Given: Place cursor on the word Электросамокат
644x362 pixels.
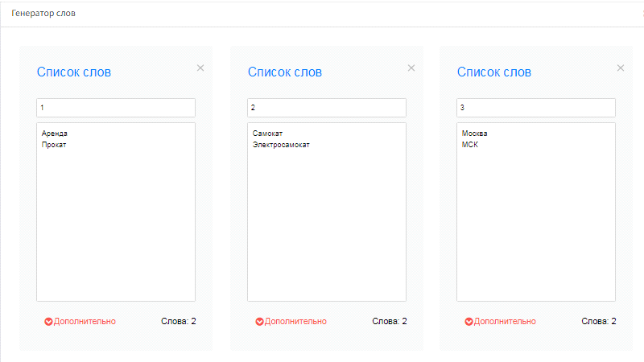Looking at the screenshot, I should 281,145.
